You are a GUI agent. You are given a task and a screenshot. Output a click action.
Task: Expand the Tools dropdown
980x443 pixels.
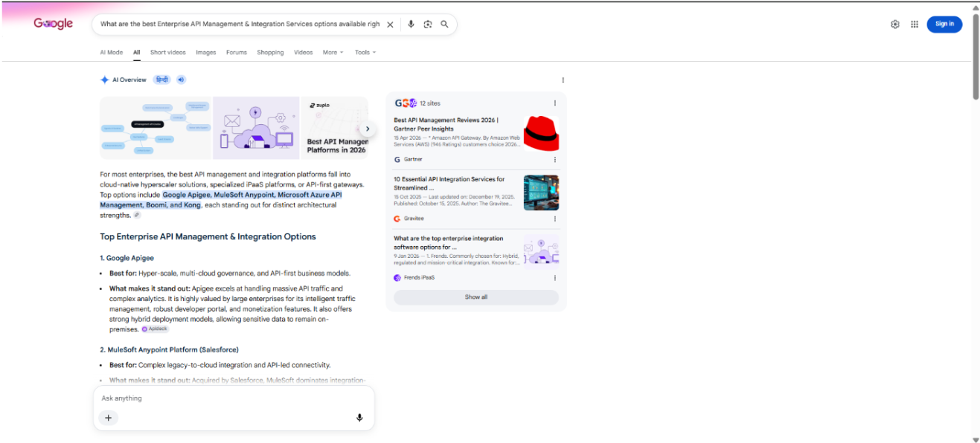[365, 53]
